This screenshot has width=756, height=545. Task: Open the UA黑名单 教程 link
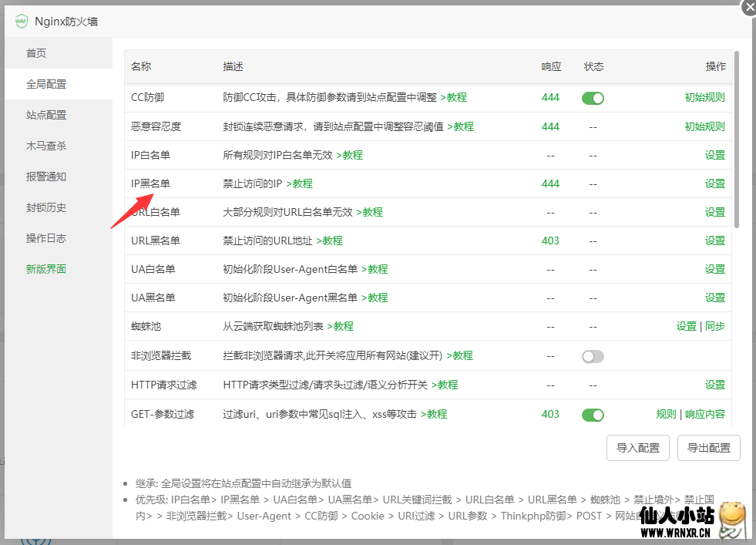coord(375,297)
